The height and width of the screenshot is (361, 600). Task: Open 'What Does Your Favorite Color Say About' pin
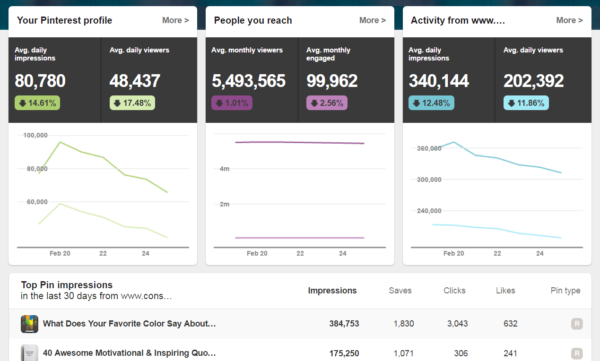129,323
